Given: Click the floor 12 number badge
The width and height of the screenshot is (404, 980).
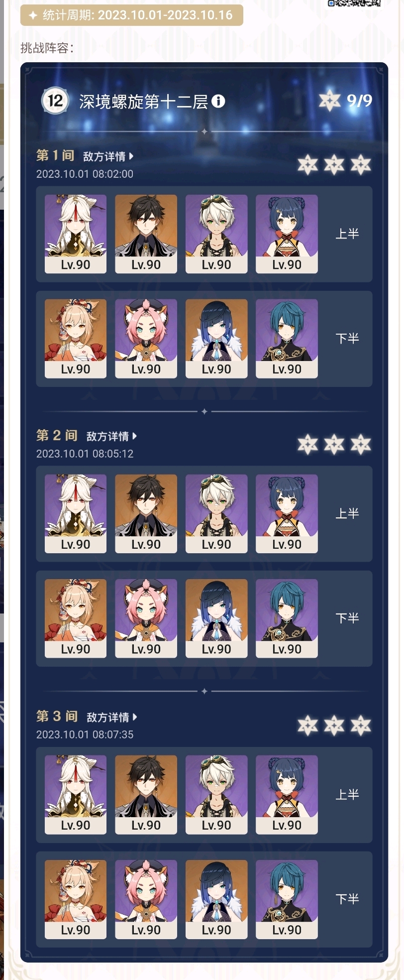Looking at the screenshot, I should 55,101.
